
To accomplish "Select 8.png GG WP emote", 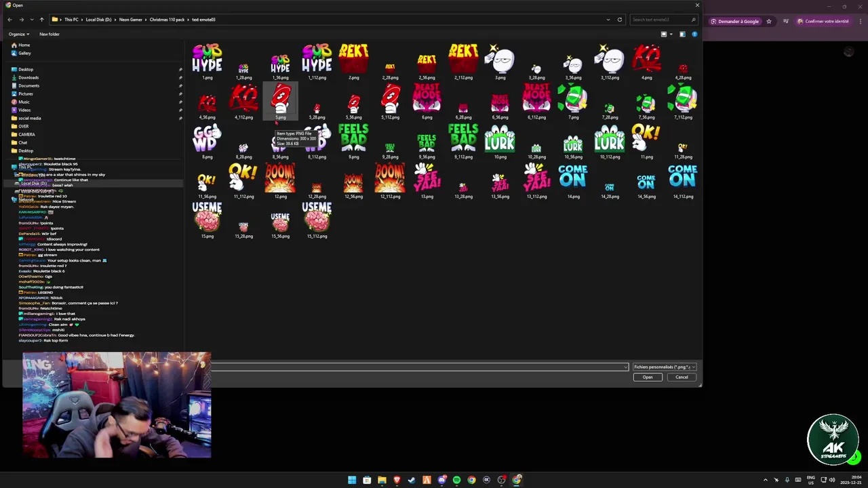I will point(207,141).
